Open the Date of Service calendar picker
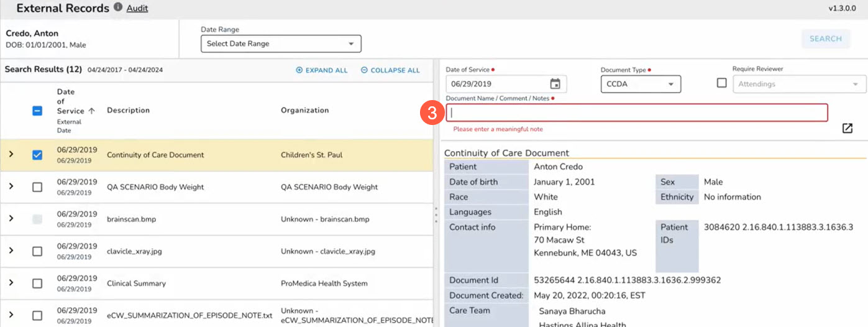868x327 pixels. click(555, 84)
